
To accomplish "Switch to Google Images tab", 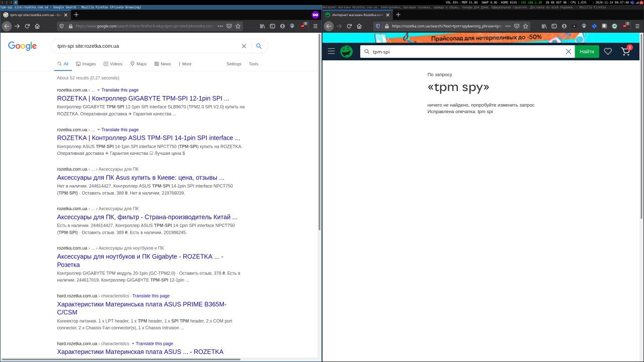I will tap(86, 64).
